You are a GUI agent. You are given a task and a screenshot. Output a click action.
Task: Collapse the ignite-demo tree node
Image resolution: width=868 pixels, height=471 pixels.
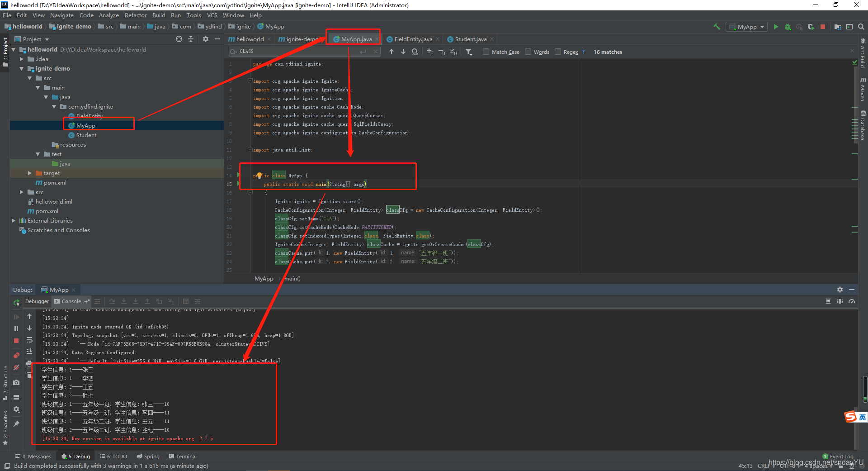(22, 69)
